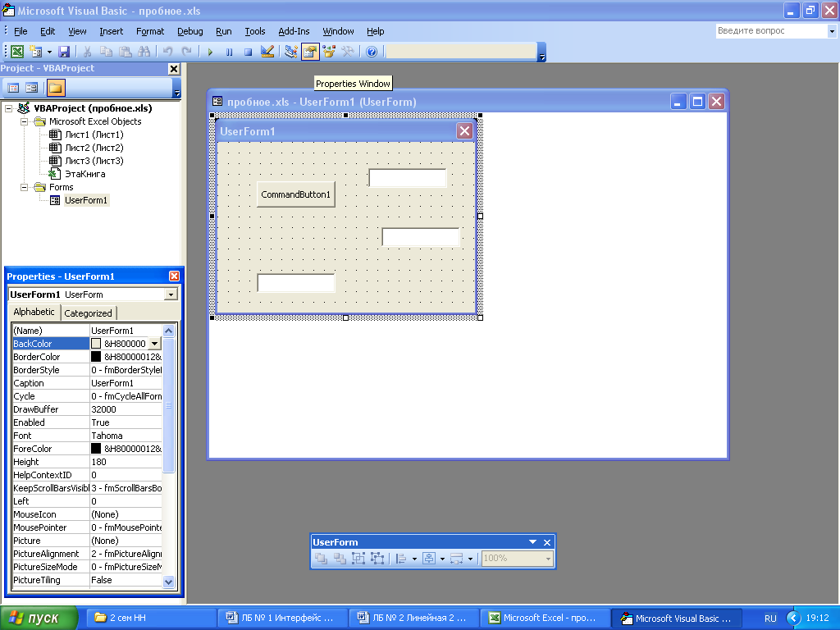
Task: Open the Center dropdown arrow
Action: coord(442,559)
